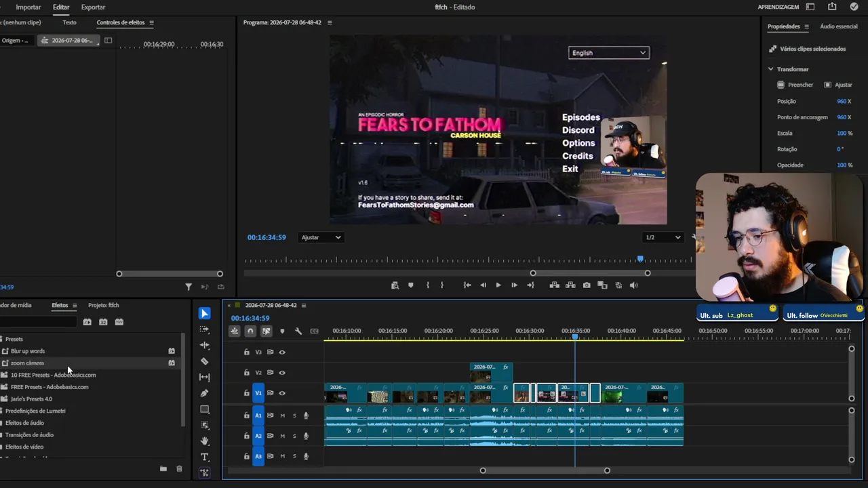The height and width of the screenshot is (488, 868).
Task: Select the Pen tool
Action: click(x=205, y=393)
